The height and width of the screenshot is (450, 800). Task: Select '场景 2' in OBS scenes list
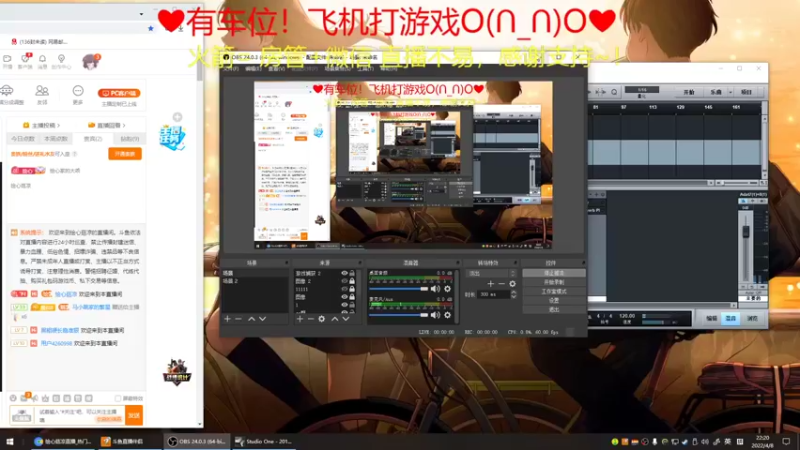255,281
